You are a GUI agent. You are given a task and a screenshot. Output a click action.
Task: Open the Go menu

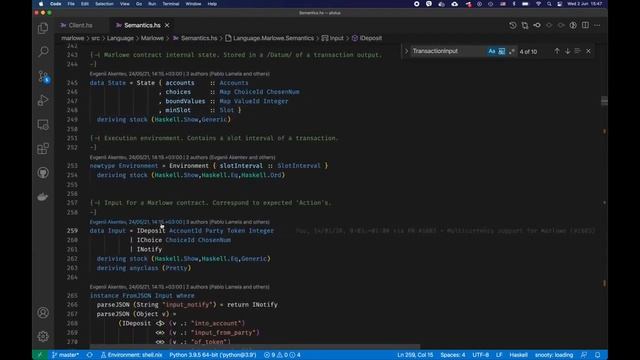pos(139,4)
